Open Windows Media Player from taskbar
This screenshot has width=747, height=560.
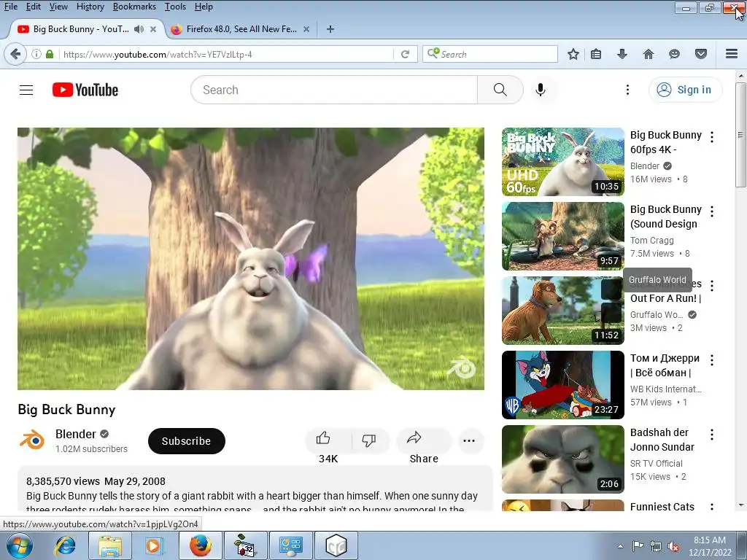(153, 546)
